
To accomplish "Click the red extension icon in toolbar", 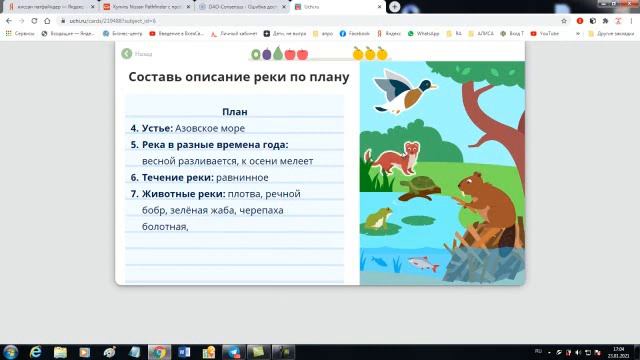I will tap(580, 21).
